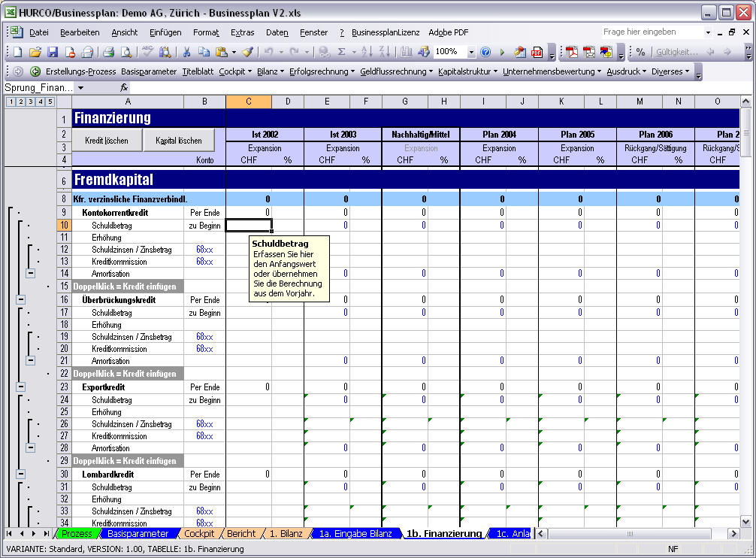Expand the Bilanz toolbar dropdown
Image resolution: width=756 pixels, height=558 pixels.
click(x=270, y=71)
